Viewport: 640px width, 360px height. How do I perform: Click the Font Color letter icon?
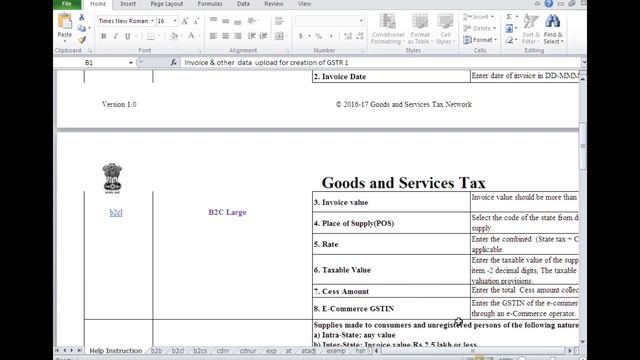pyautogui.click(x=191, y=36)
